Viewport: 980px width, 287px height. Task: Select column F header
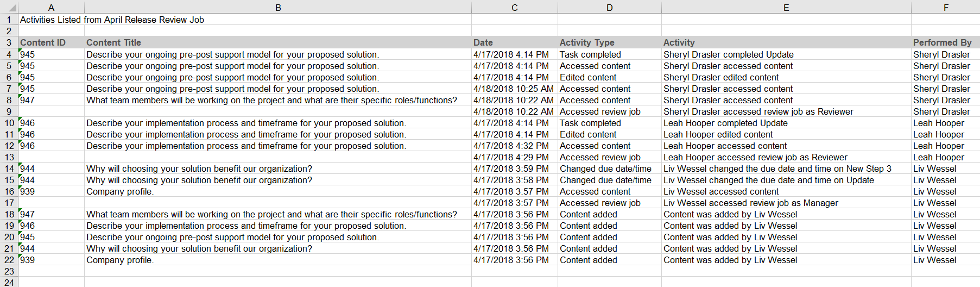point(946,7)
